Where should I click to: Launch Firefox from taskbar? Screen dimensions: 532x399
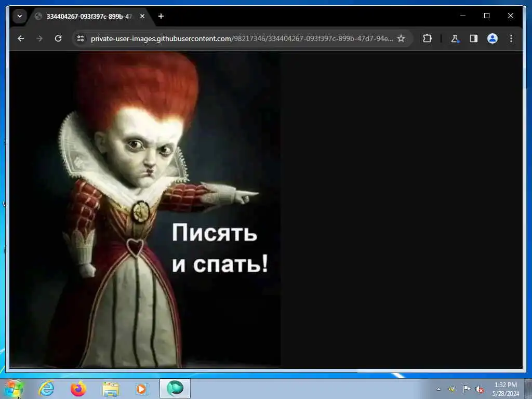pyautogui.click(x=78, y=389)
